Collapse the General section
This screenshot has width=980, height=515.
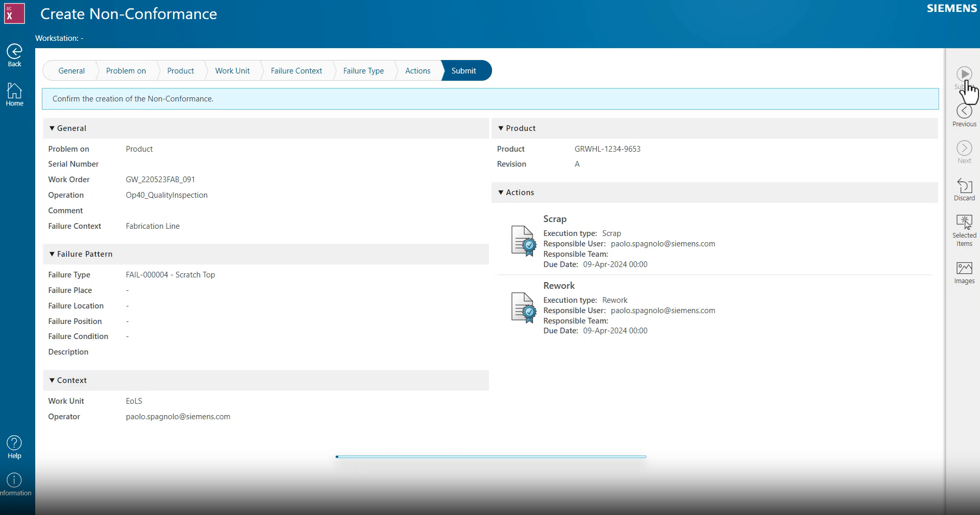click(x=52, y=128)
